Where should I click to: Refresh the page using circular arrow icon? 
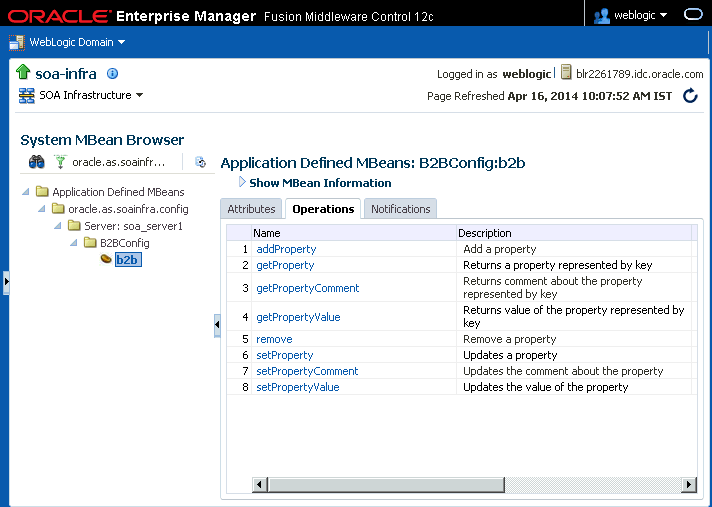690,96
